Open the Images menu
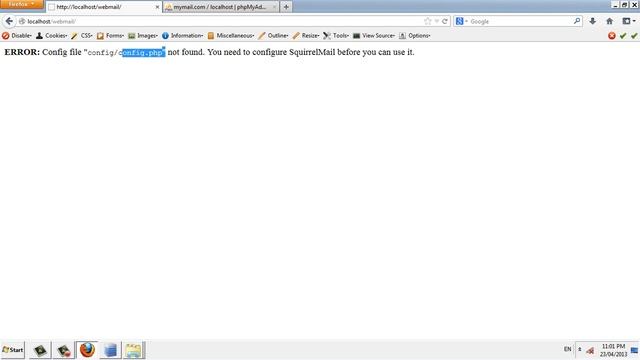 (143, 36)
